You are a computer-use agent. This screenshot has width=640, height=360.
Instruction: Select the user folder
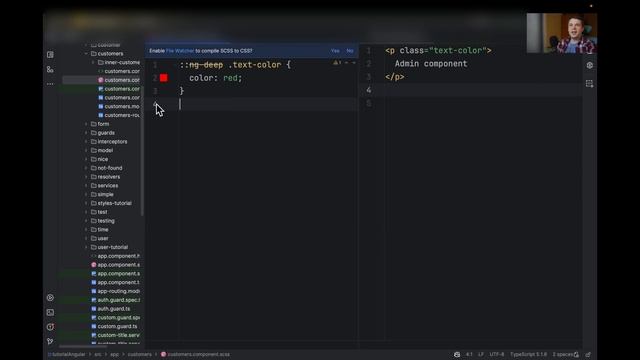coord(103,238)
